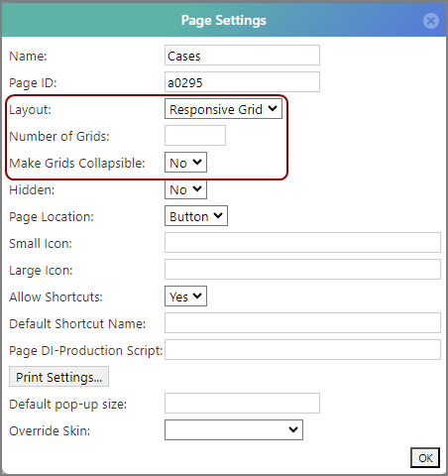Click the Hidden label text
The image size is (448, 476).
click(32, 190)
